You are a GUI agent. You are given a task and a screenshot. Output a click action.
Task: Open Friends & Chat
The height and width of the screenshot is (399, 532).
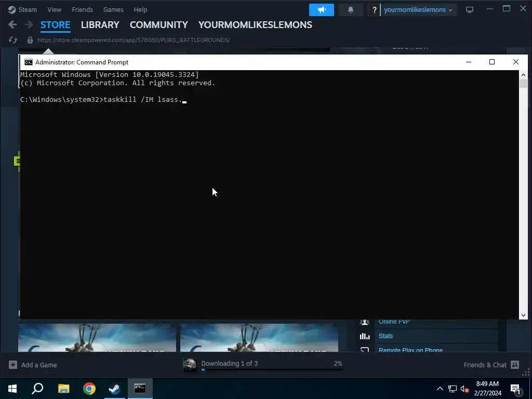491,365
